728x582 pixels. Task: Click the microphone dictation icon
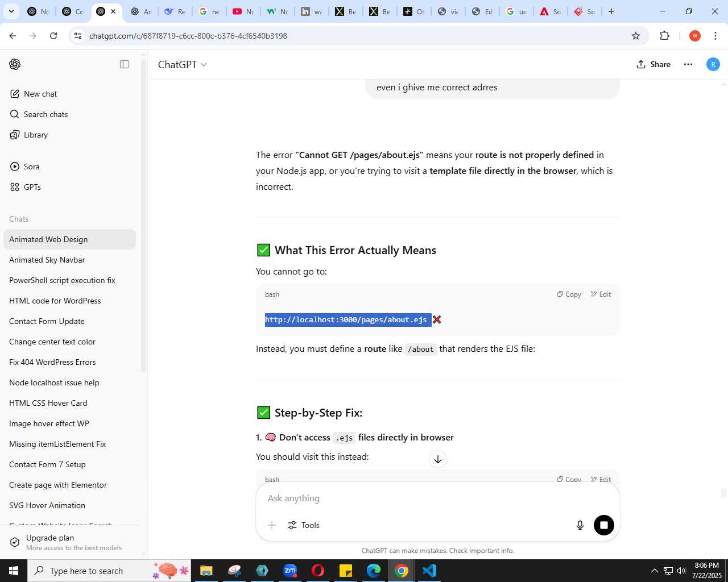click(x=580, y=525)
